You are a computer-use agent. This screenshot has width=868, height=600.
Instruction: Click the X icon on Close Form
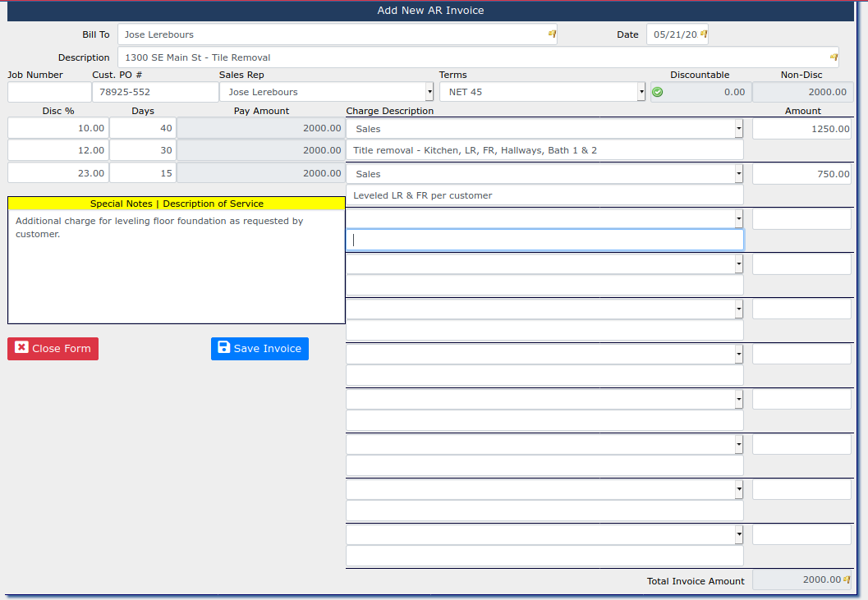(21, 348)
